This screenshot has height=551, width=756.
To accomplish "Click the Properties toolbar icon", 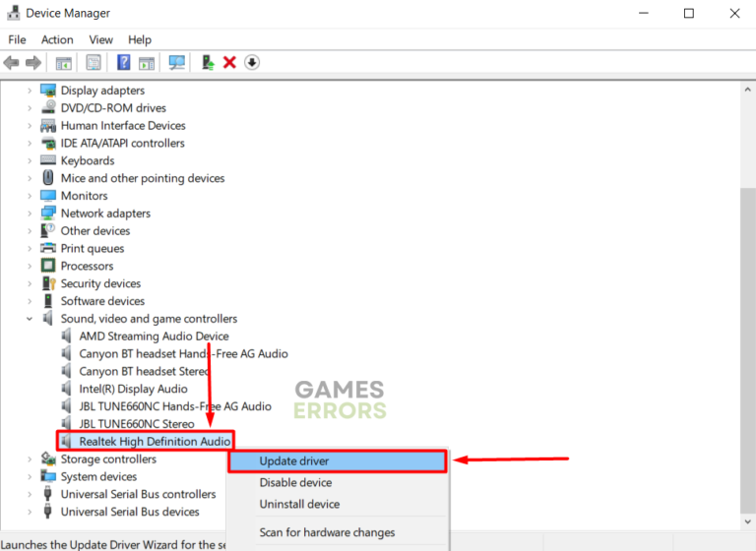I will click(94, 63).
